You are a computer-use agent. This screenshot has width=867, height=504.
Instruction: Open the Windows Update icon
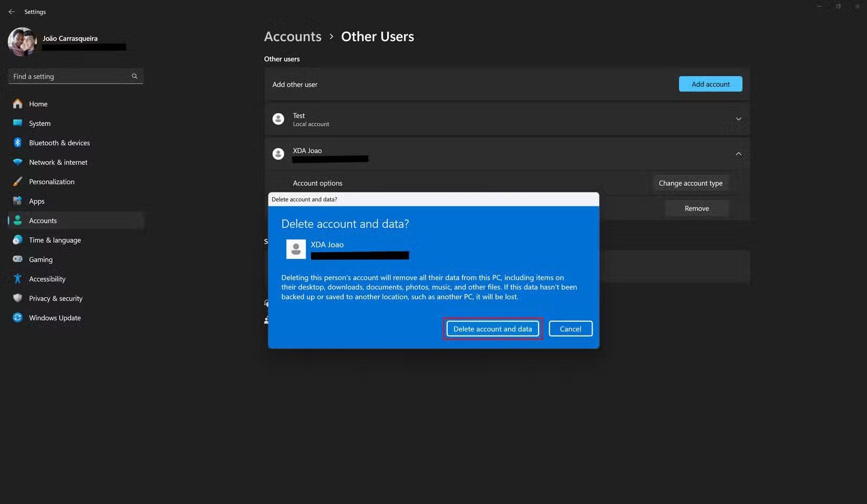click(x=17, y=317)
